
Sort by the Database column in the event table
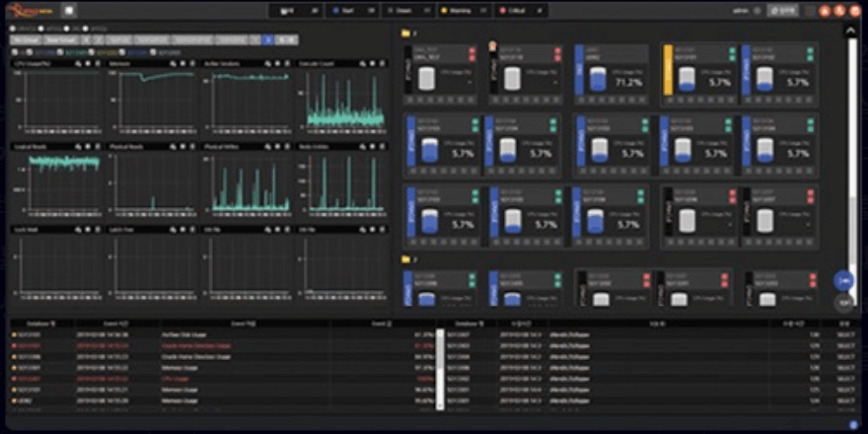42,324
